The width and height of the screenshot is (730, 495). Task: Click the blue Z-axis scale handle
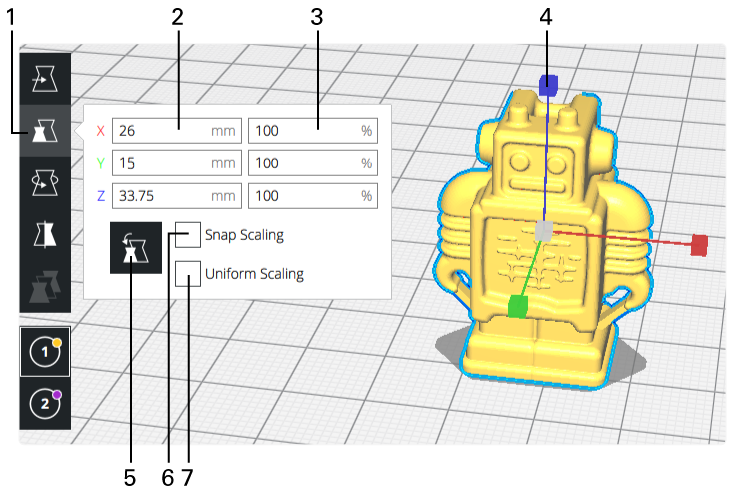coord(548,86)
